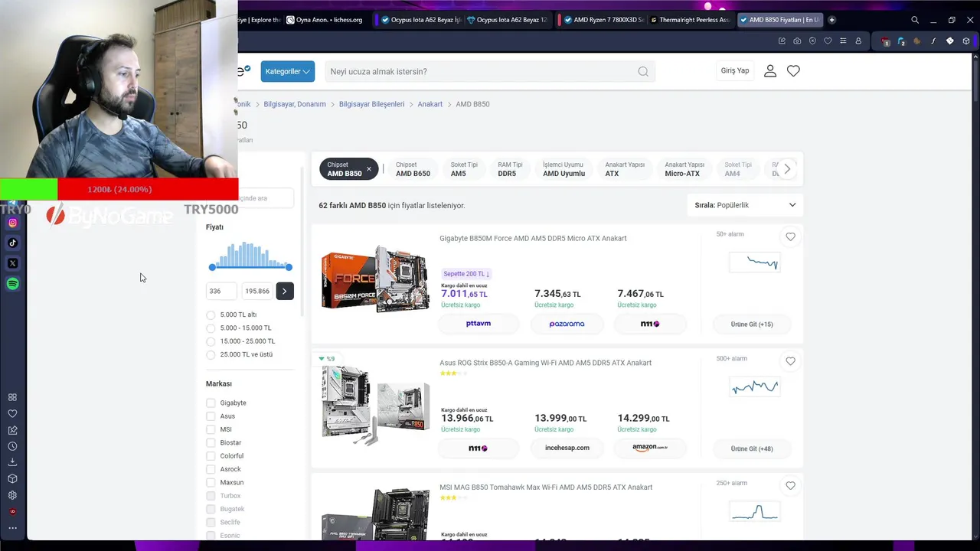The image size is (980, 551).
Task: Switch to the lichess.org tab
Action: tap(325, 20)
